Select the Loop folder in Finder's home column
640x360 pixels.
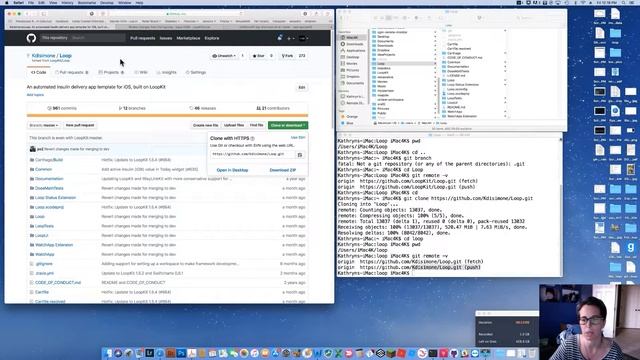403,64
